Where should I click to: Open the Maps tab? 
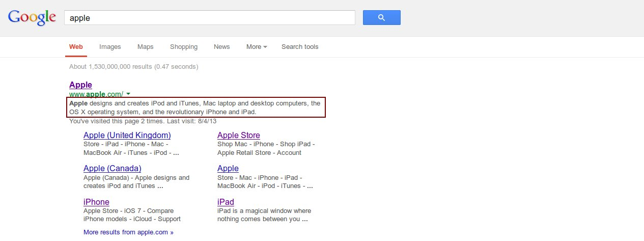[x=145, y=47]
